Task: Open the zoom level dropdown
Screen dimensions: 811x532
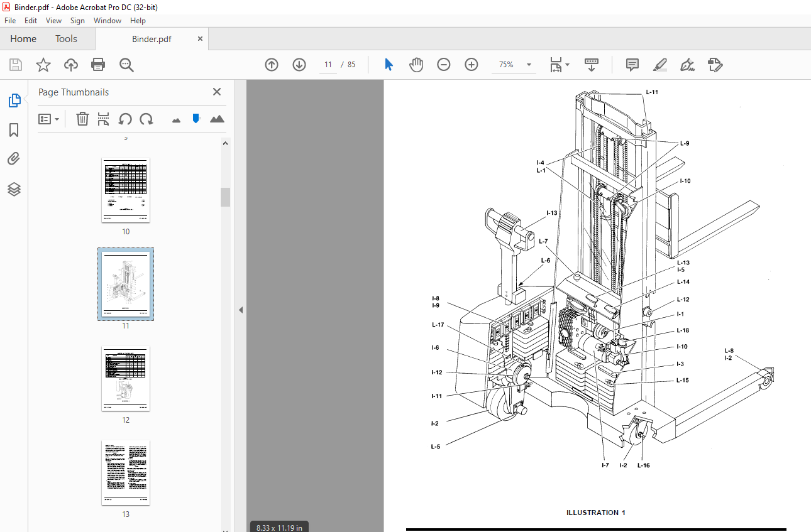Action: pyautogui.click(x=529, y=65)
